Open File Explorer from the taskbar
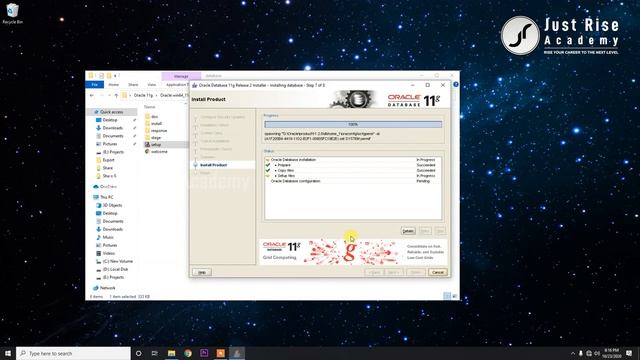This screenshot has width=640, height=360. coord(171,353)
